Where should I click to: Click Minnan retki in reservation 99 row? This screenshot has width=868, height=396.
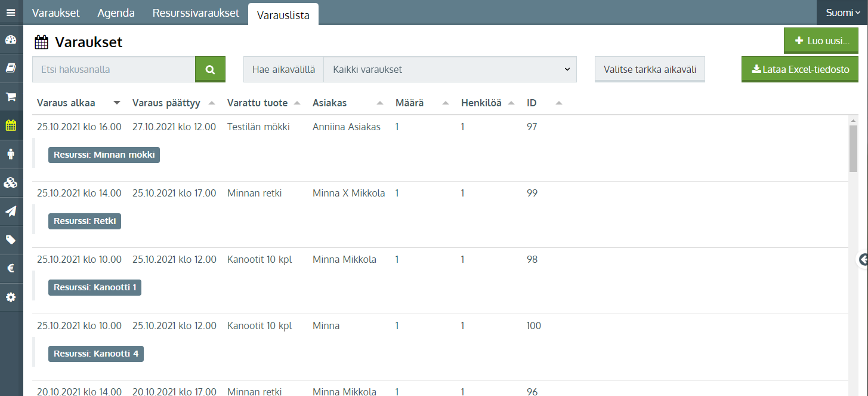tap(255, 193)
